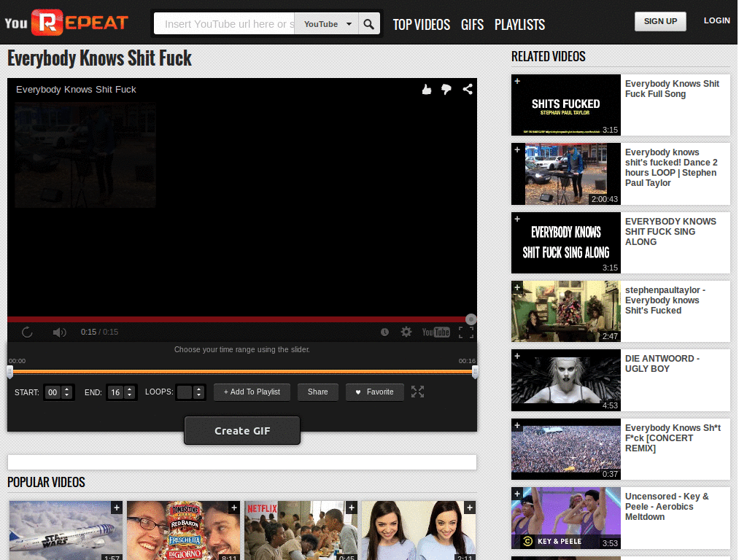Open GIFS menu item
The image size is (747, 560).
[472, 24]
